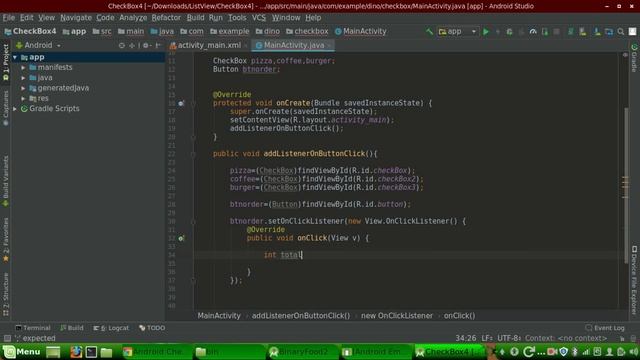Click the UTF-8 encoding selector
The width and height of the screenshot is (640, 360).
tap(508, 338)
